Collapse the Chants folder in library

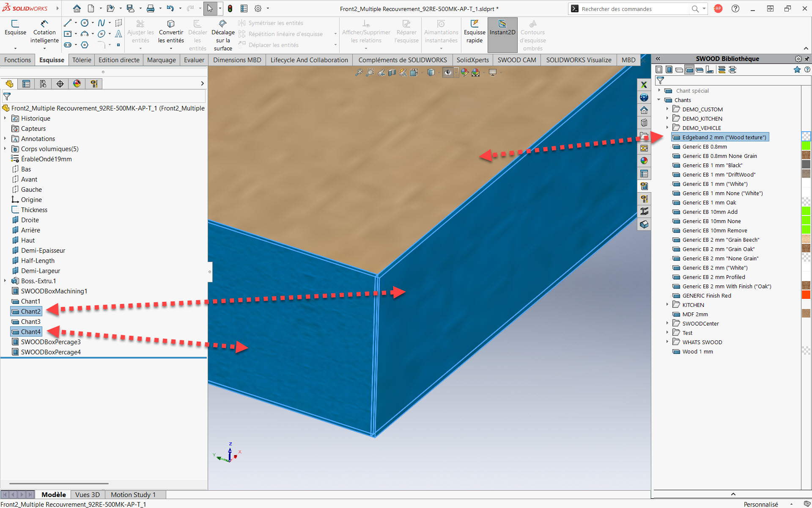tap(659, 100)
